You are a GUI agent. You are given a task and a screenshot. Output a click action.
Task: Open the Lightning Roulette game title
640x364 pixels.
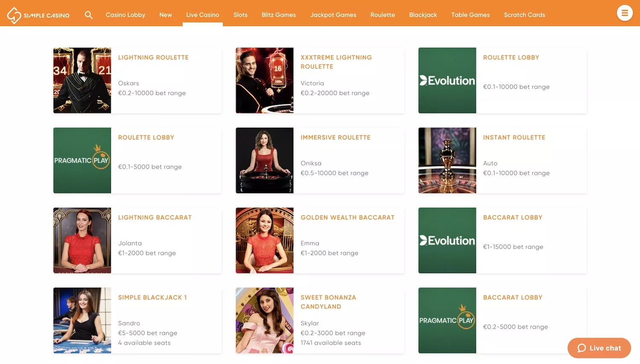coord(153,58)
